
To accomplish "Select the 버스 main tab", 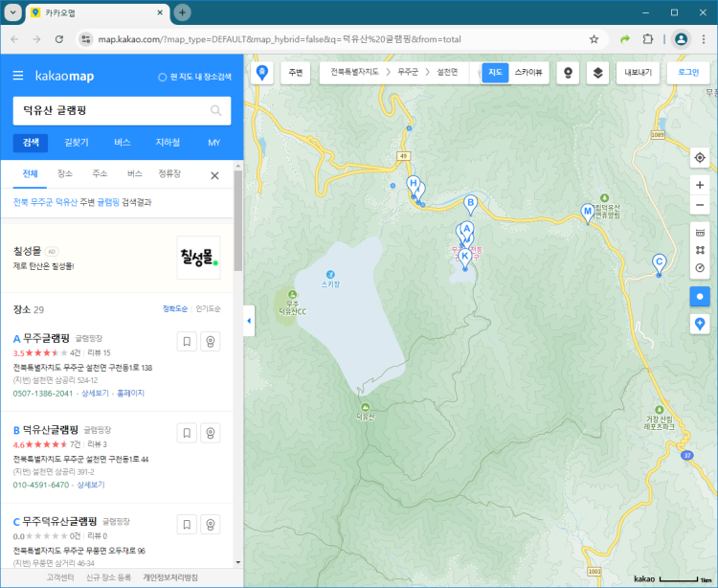I will [123, 143].
